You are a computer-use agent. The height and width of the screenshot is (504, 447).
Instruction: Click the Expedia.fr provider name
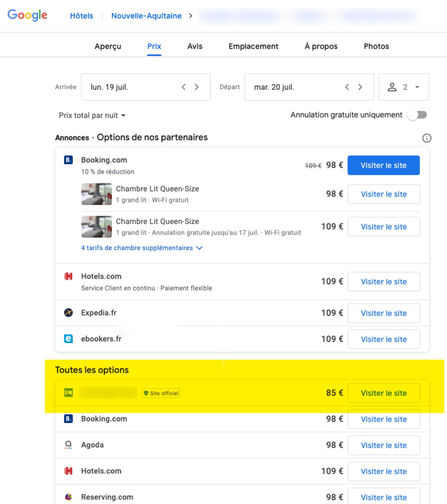click(x=99, y=313)
